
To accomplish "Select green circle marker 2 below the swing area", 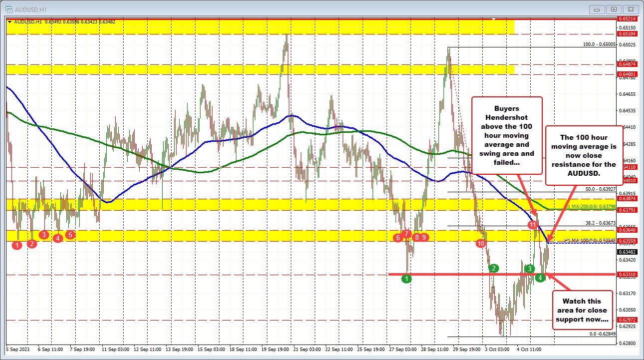I will pos(493,268).
